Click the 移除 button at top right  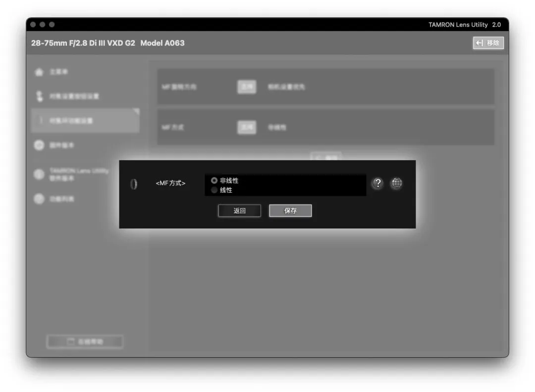coord(488,43)
